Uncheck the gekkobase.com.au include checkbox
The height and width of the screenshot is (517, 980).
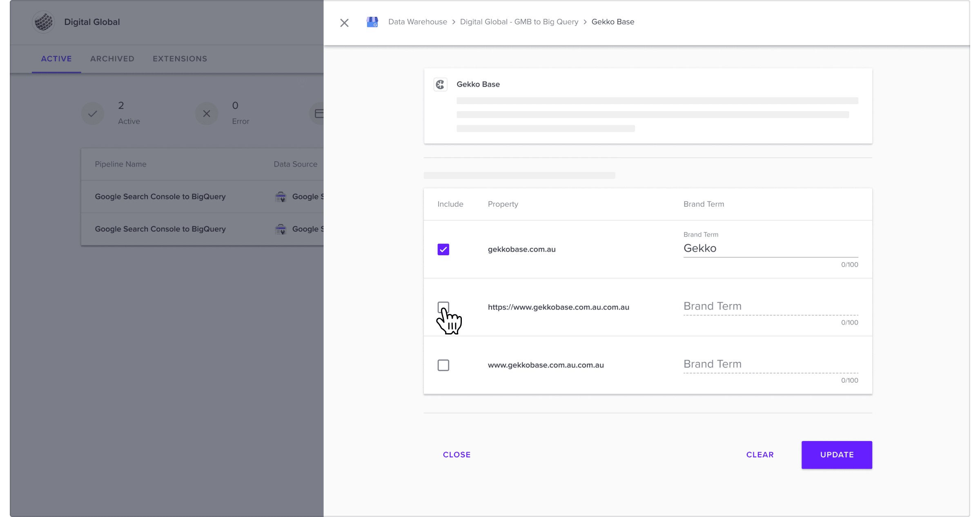[x=443, y=250]
